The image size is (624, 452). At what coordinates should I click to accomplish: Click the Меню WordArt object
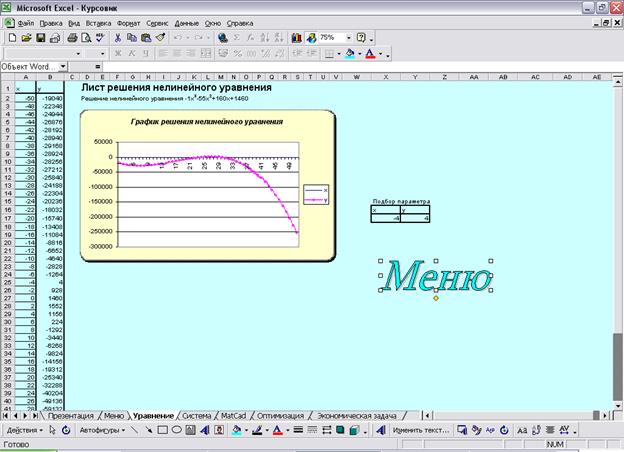[435, 275]
